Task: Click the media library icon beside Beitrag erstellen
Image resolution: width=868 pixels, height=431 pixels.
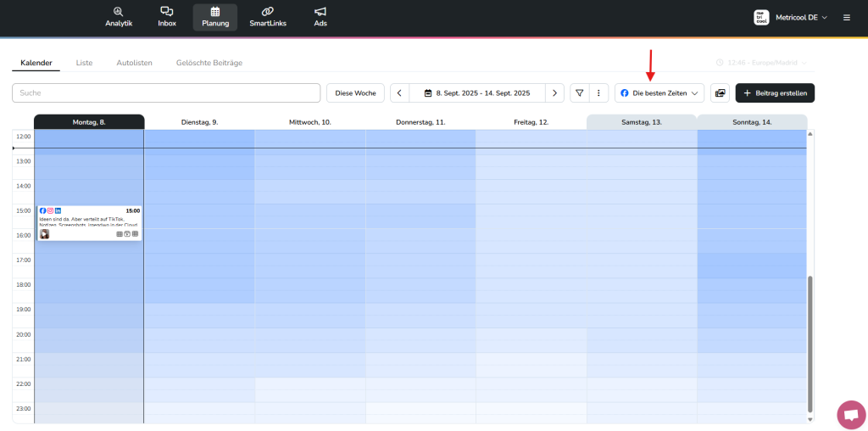Action: 720,93
